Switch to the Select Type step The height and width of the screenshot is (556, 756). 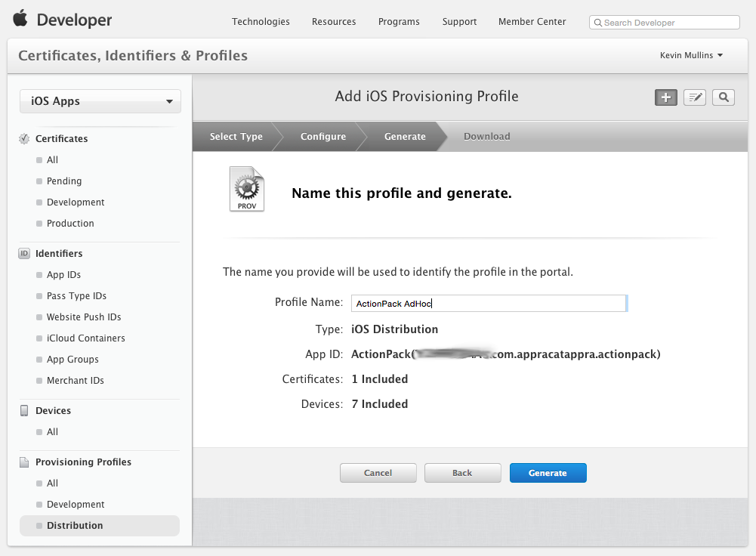(235, 136)
